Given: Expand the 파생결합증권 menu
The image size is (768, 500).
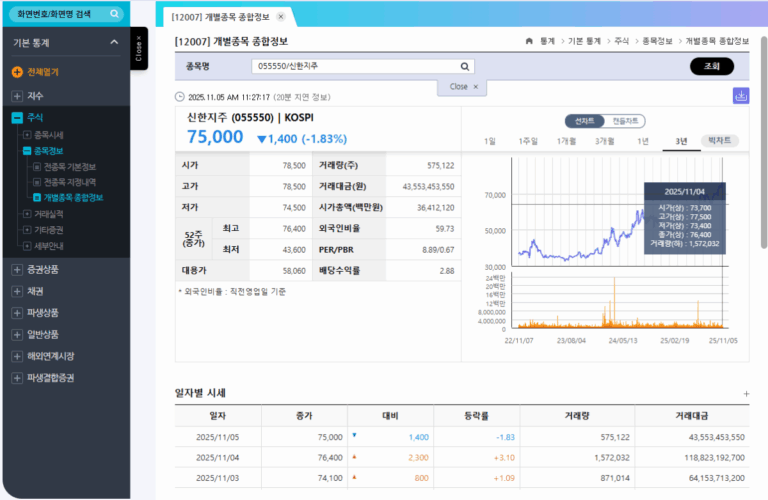Looking at the screenshot, I should point(17,378).
